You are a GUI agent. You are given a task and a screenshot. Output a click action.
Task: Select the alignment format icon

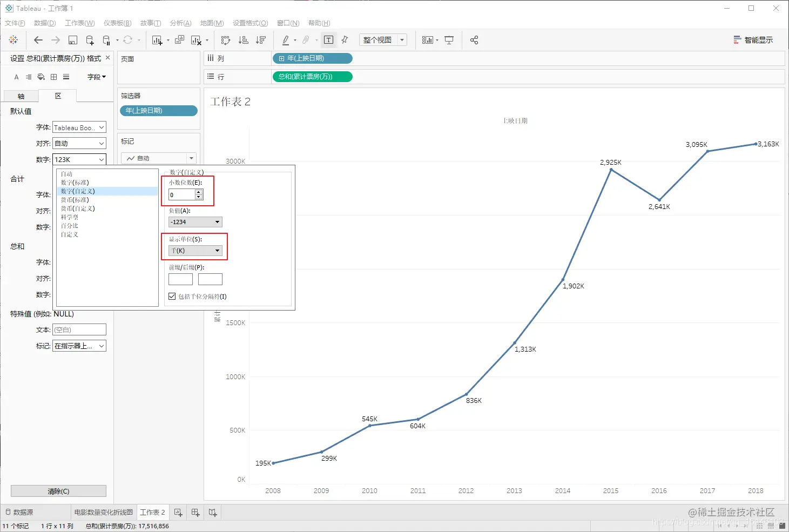pos(29,77)
